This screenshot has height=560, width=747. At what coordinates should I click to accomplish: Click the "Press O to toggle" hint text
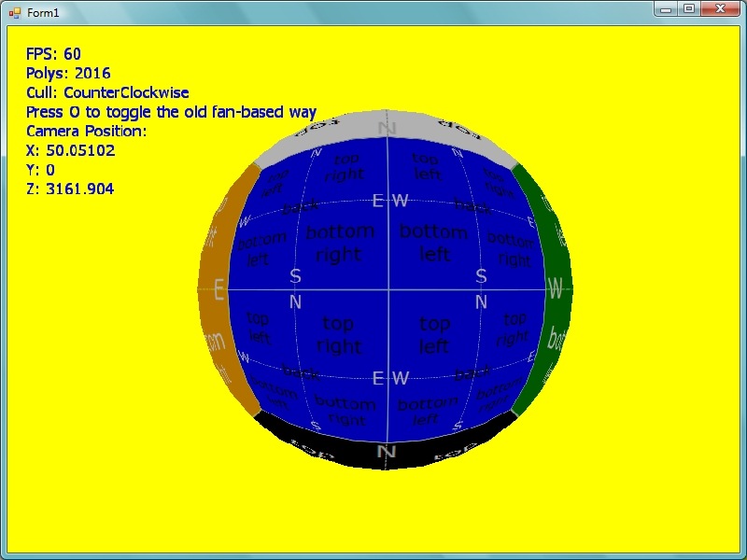171,112
